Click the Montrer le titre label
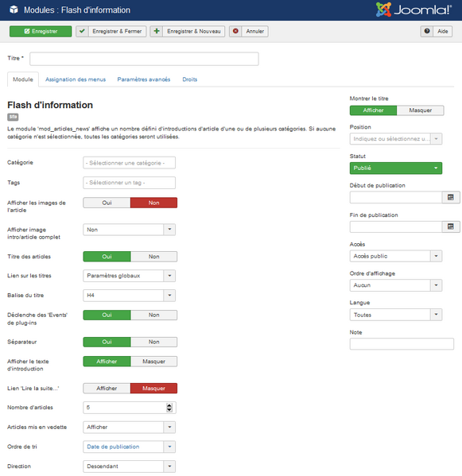 (369, 99)
